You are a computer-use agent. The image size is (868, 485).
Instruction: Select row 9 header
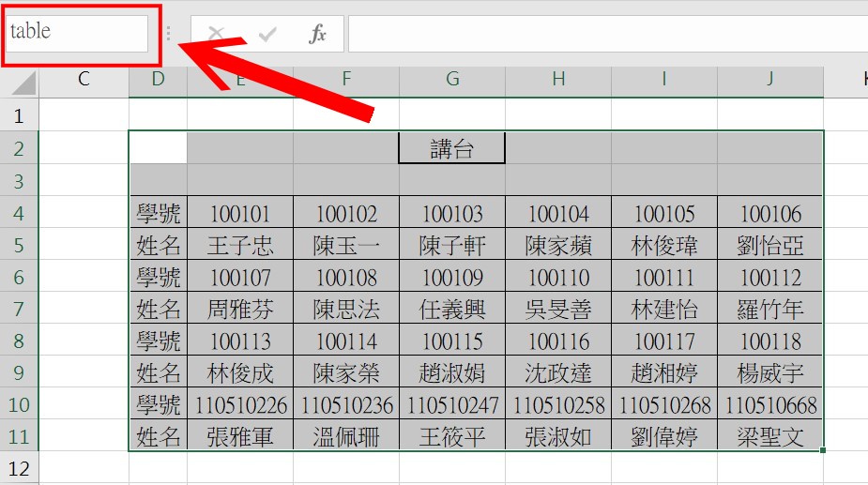coord(19,372)
